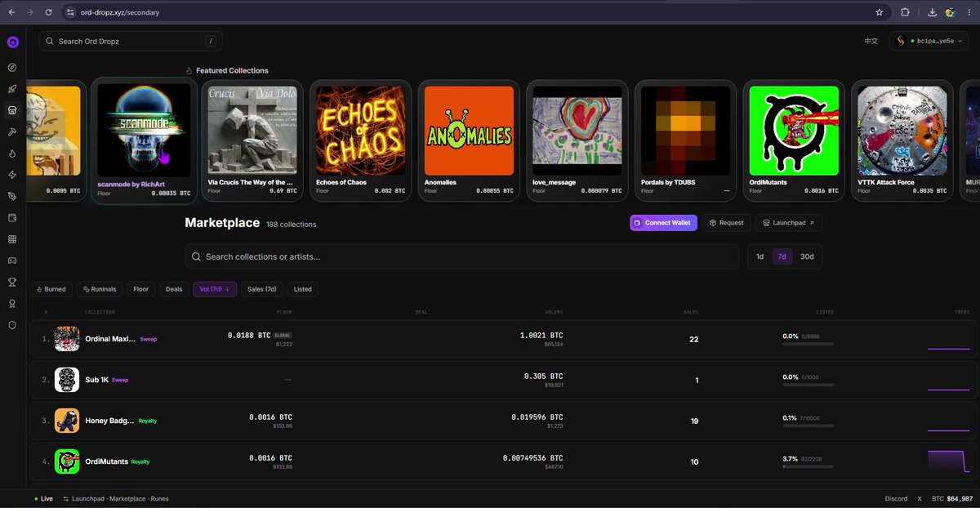Select the 7d time range

pyautogui.click(x=782, y=256)
